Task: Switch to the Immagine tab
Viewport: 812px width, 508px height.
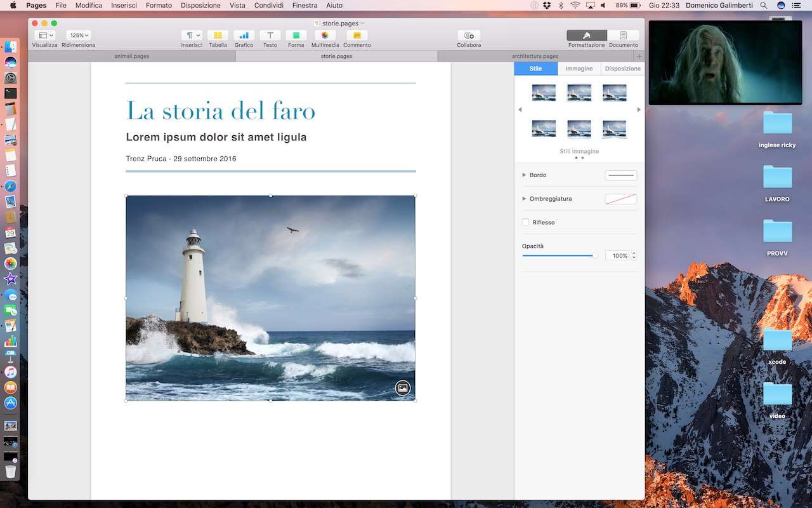Action: pyautogui.click(x=579, y=69)
